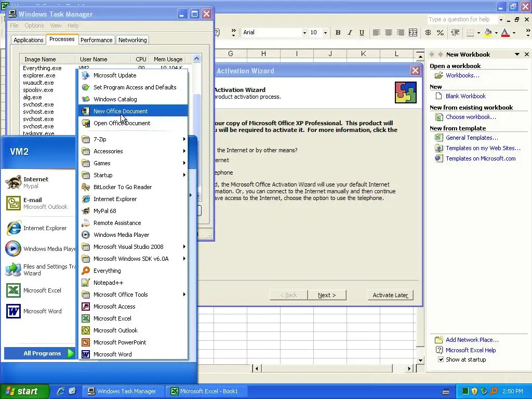
Task: Click the Microsoft Update icon
Action: coord(86,75)
